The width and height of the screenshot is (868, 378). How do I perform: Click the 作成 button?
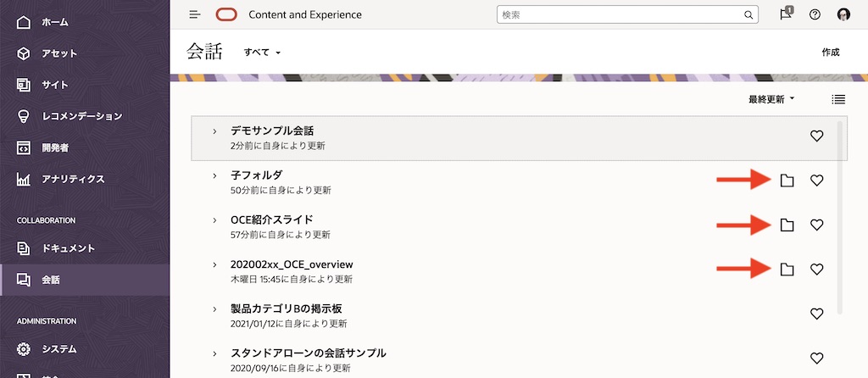click(x=830, y=53)
